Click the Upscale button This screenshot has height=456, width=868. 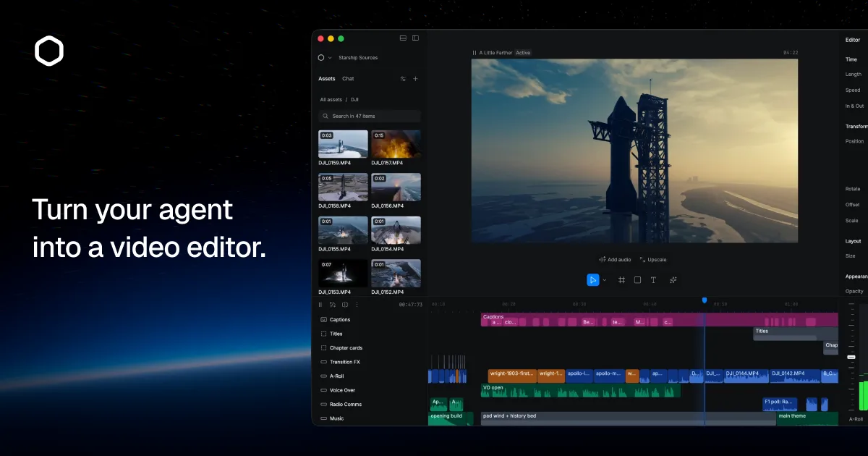pyautogui.click(x=653, y=260)
